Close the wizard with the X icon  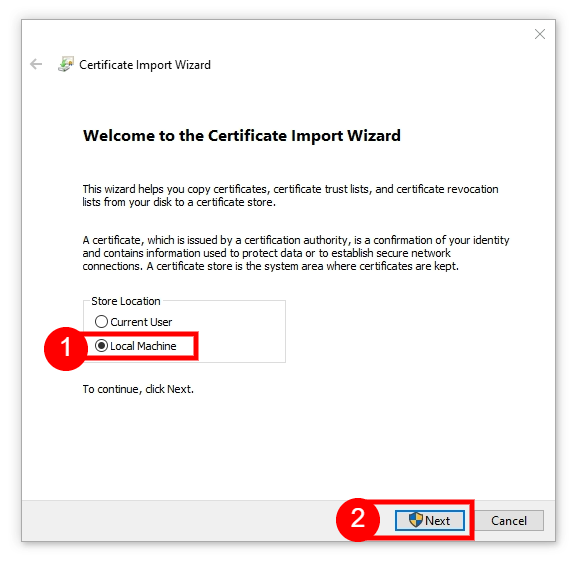tap(539, 34)
